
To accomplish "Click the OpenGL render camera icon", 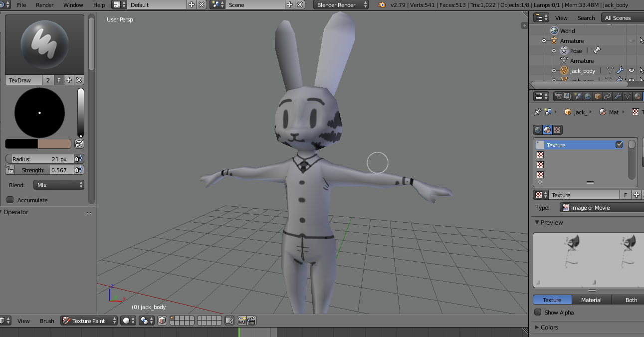I will point(242,321).
